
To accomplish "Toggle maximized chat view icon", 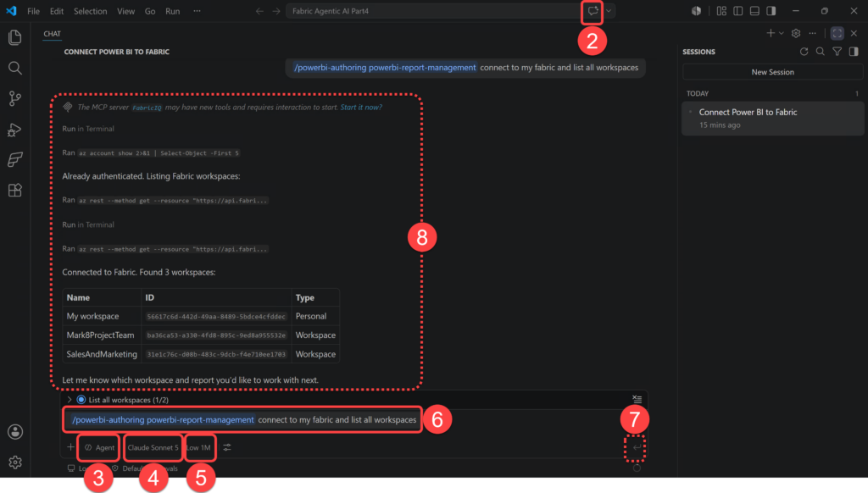I will tap(837, 33).
